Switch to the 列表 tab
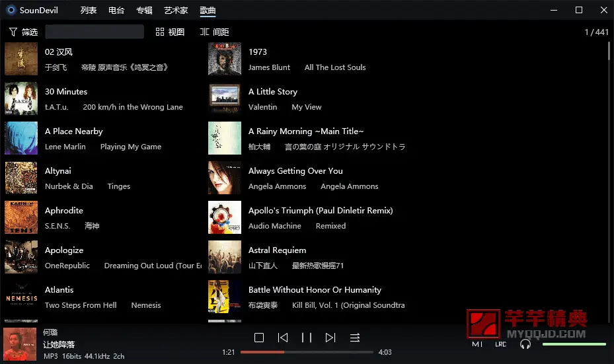This screenshot has width=614, height=364. [x=89, y=11]
